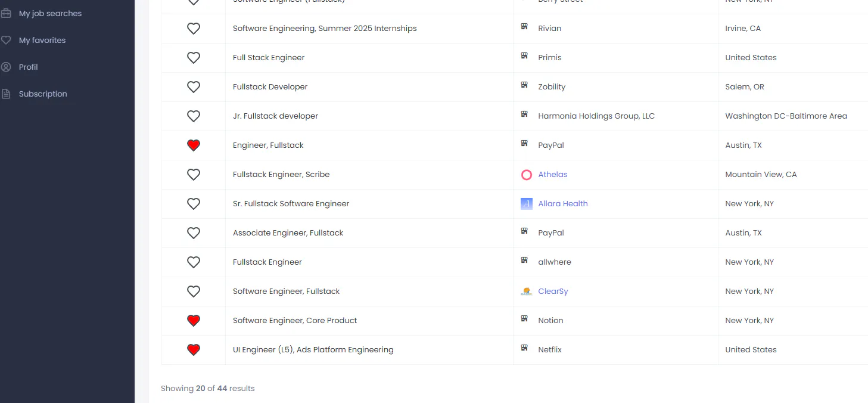Click location Mountain View, CA
Viewport: 868px width, 403px height.
pyautogui.click(x=761, y=174)
